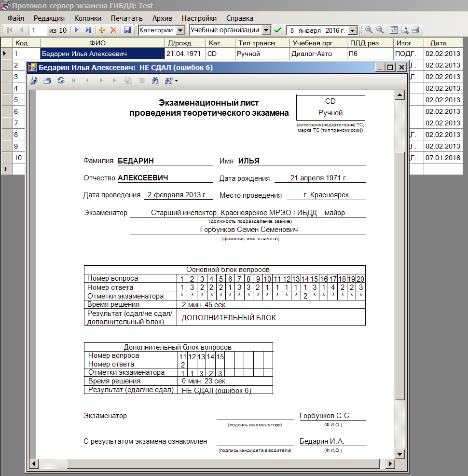Image resolution: width=468 pixels, height=476 pixels.
Task: Sort by the Учебная орг. column header
Action: point(318,43)
